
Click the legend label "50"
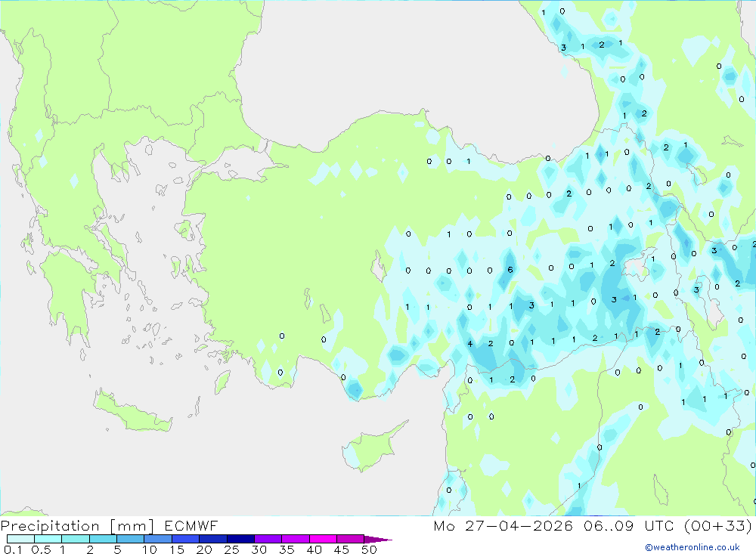369,549
